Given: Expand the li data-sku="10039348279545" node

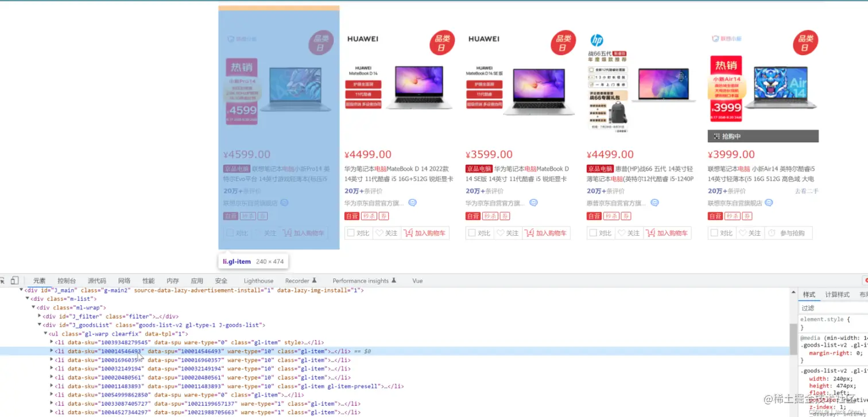Looking at the screenshot, I should click(x=52, y=342).
